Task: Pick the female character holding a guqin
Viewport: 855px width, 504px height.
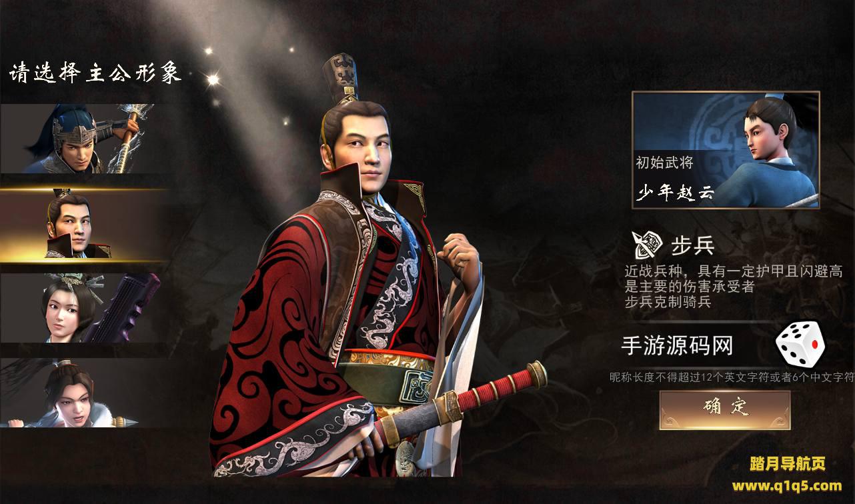Action: pyautogui.click(x=83, y=307)
